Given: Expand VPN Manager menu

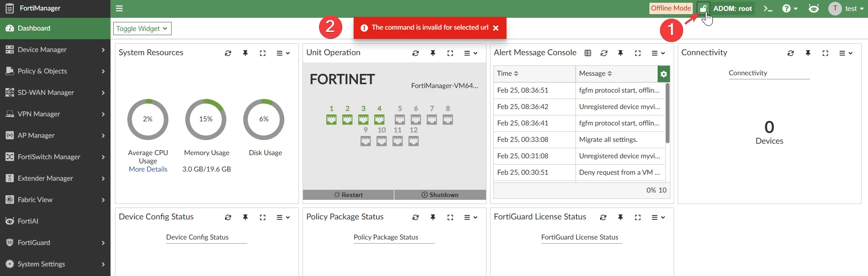Looking at the screenshot, I should [x=55, y=114].
